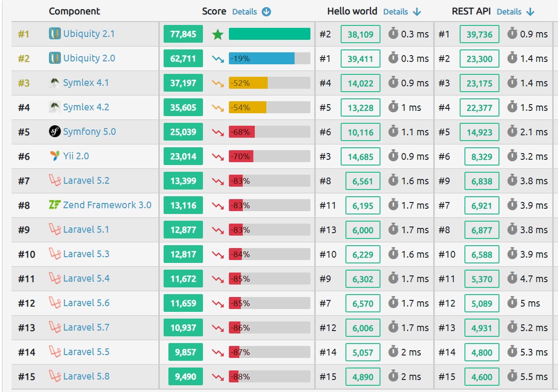Click the red trend arrow for Symfony 5.0
Image resolution: width=558 pixels, height=392 pixels.
click(218, 132)
